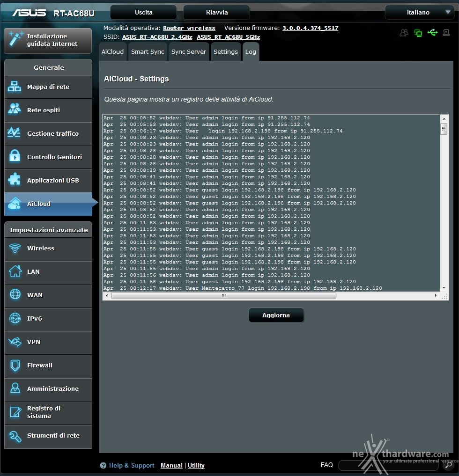This screenshot has width=459, height=476.
Task: Click the WAN globe icon
Action: (15, 294)
